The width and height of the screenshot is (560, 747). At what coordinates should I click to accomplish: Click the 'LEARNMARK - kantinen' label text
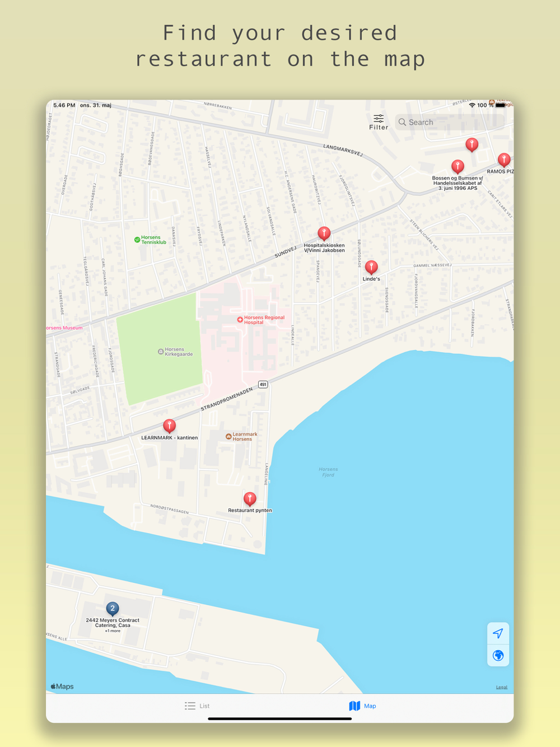[169, 438]
